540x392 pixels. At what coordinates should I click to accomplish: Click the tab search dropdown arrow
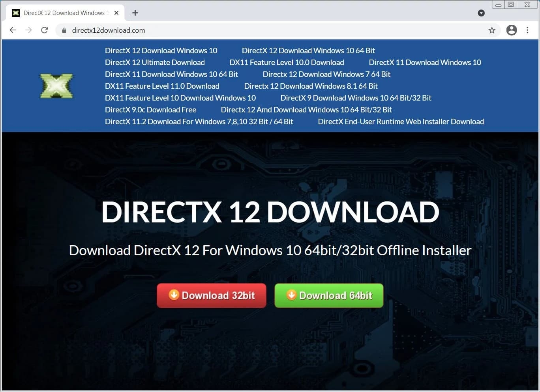click(481, 13)
